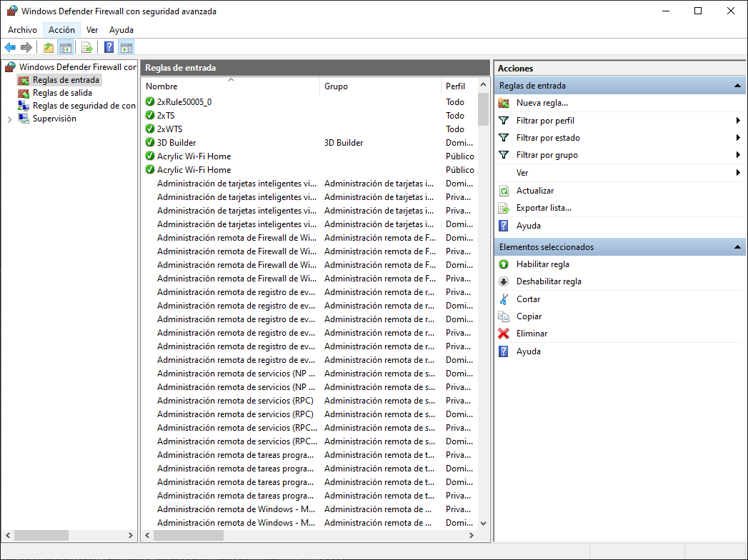
Task: Click the Exportar lista icon in Acciones
Action: [503, 208]
